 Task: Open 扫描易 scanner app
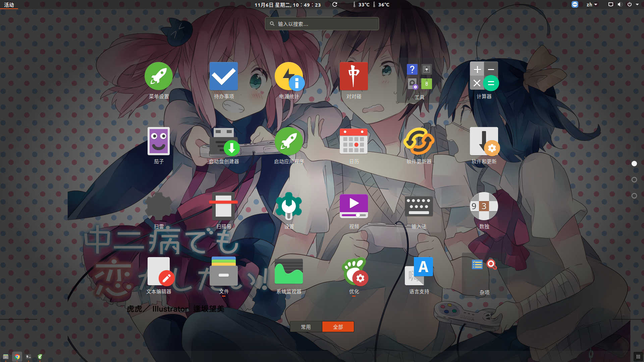pyautogui.click(x=224, y=211)
